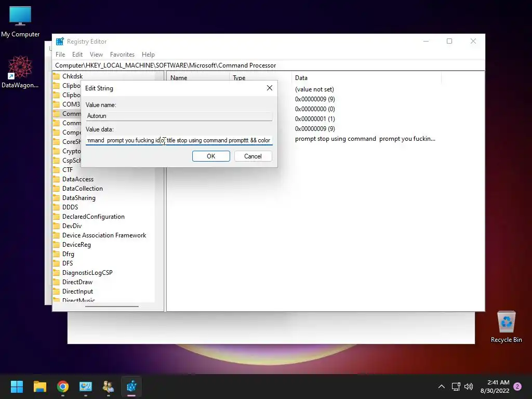Open the My Computer desktop icon
The image size is (532, 399).
click(20, 21)
